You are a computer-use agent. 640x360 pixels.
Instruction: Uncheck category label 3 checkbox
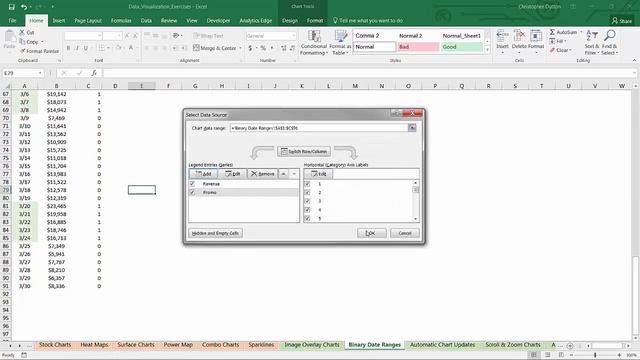pos(307,201)
